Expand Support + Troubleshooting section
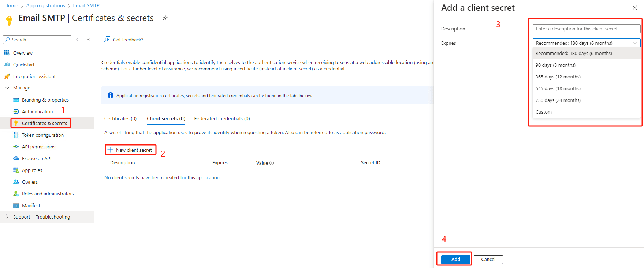This screenshot has width=644, height=268. [7, 217]
